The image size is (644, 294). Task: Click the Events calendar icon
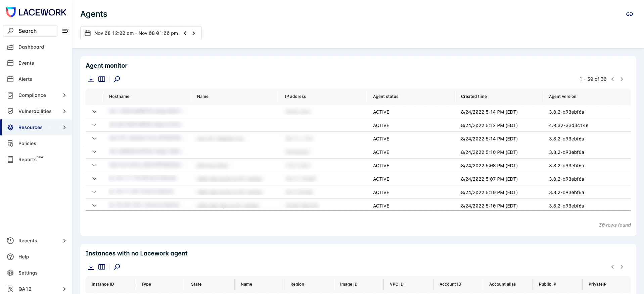pos(10,63)
